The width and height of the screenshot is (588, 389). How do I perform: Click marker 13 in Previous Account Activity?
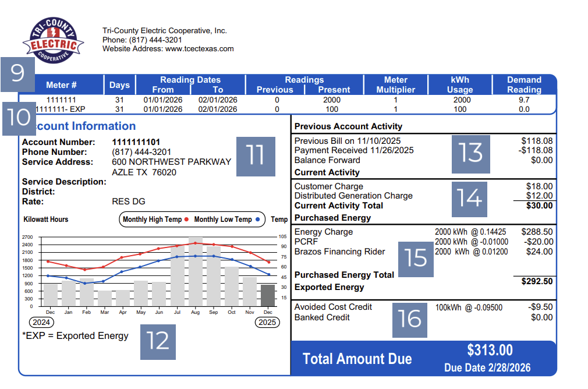tap(470, 154)
